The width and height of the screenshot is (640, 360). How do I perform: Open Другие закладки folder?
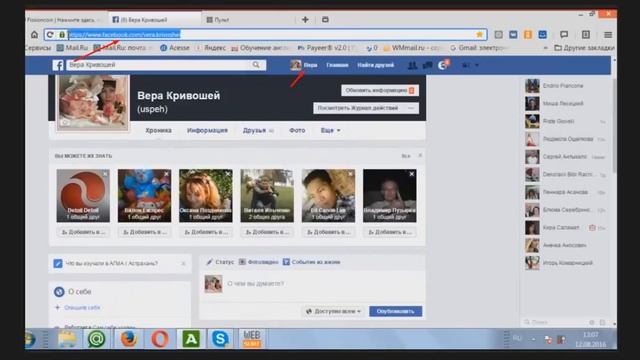pos(584,48)
